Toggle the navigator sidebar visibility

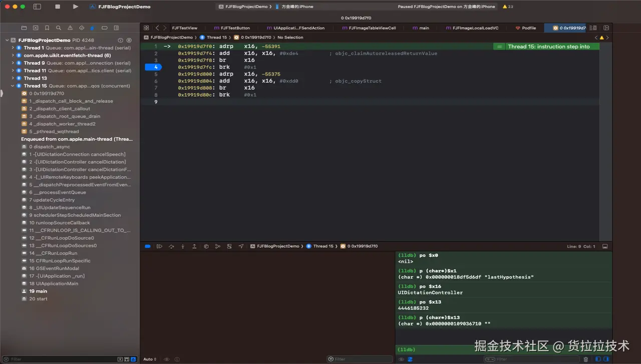[37, 7]
